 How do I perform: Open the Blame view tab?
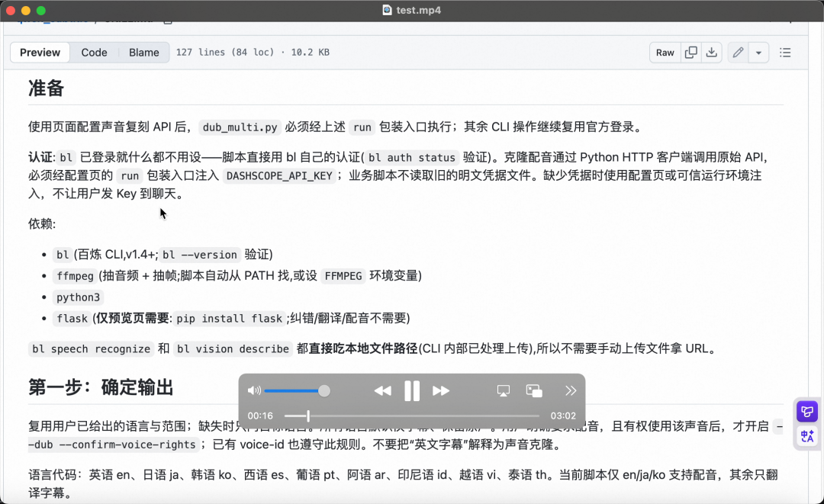tap(144, 53)
